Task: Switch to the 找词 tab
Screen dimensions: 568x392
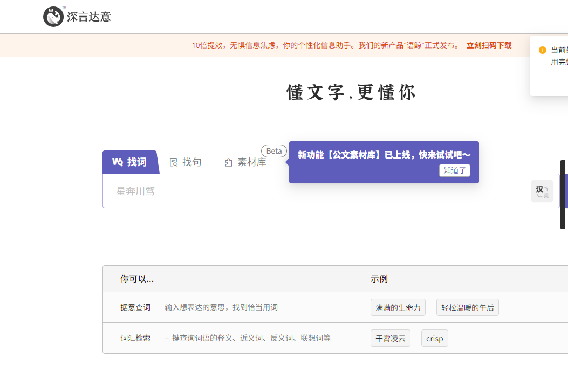Action: click(129, 162)
